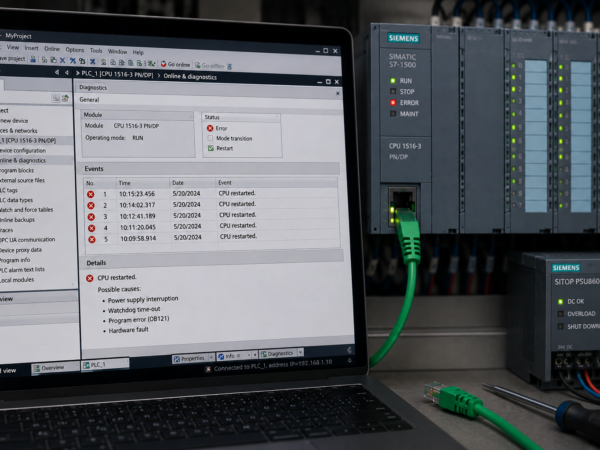
Task: Collapse the Status group box
Action: (x=277, y=116)
